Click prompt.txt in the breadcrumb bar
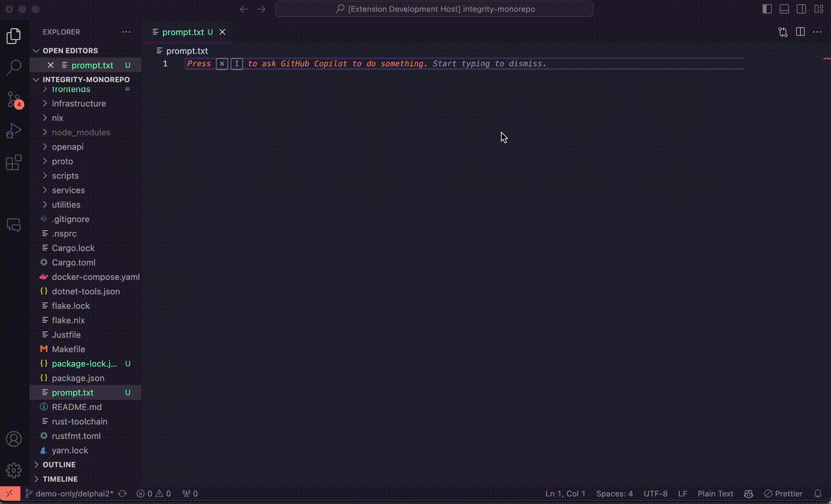 187,51
